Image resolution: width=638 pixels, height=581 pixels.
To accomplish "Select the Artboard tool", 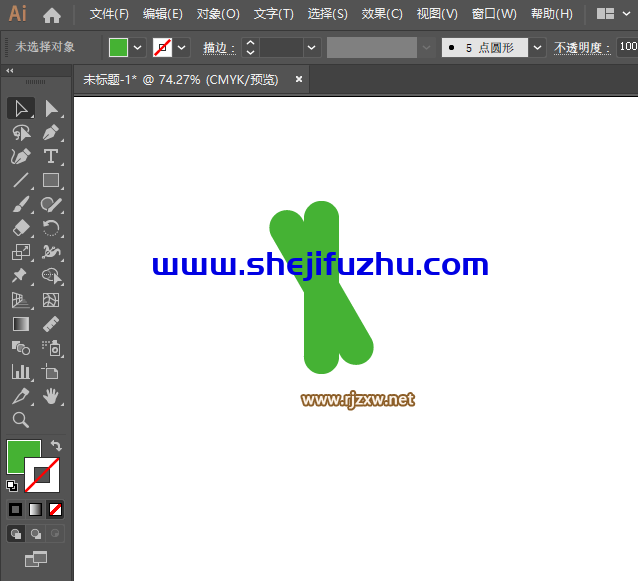I will point(51,372).
